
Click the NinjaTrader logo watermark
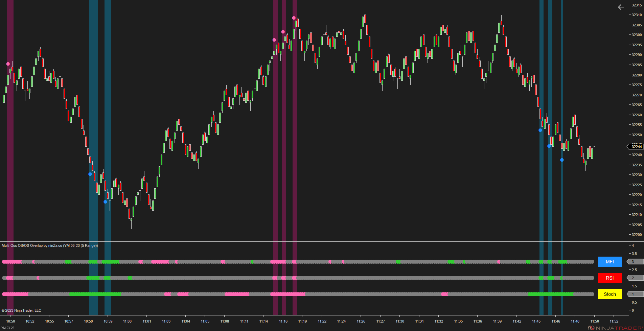pos(615,327)
